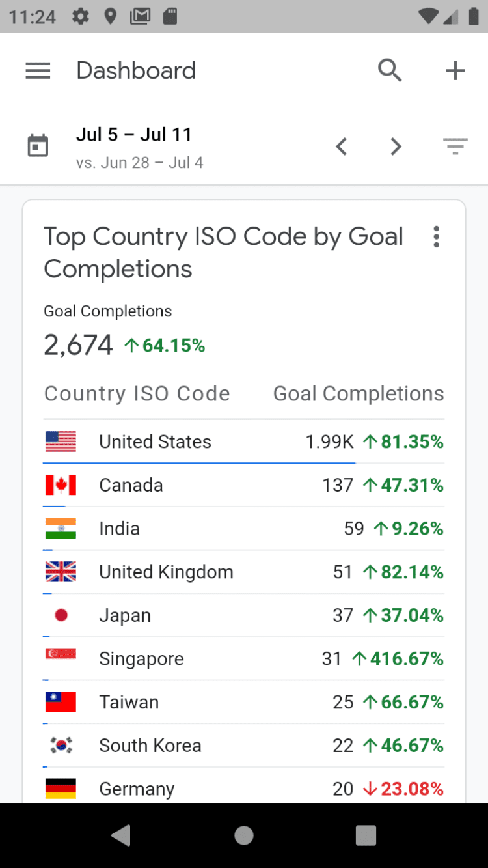The width and height of the screenshot is (488, 868).
Task: Tap the search magnifier icon
Action: [x=390, y=70]
